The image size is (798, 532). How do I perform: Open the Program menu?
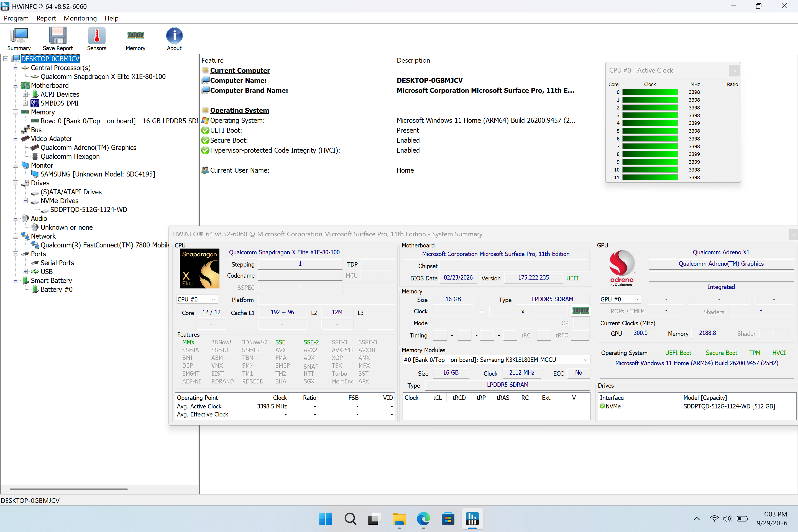[16, 18]
